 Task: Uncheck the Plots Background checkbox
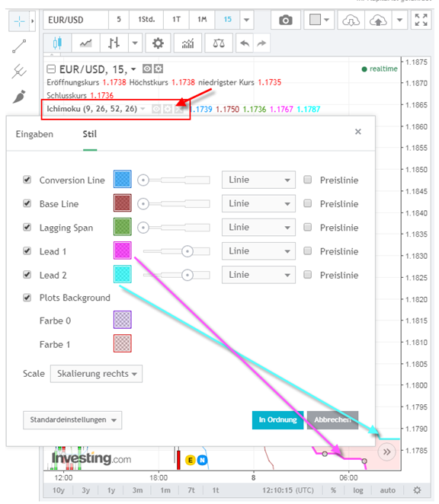(27, 298)
